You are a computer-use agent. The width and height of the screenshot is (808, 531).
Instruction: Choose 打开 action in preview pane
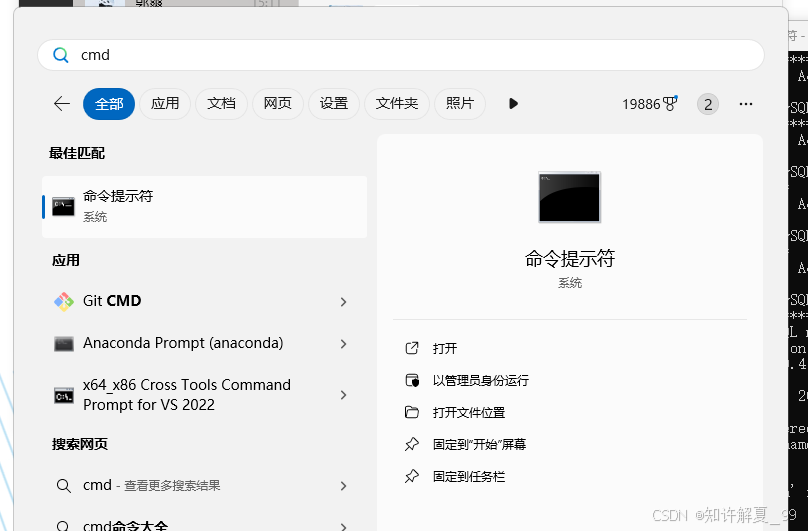tap(445, 349)
